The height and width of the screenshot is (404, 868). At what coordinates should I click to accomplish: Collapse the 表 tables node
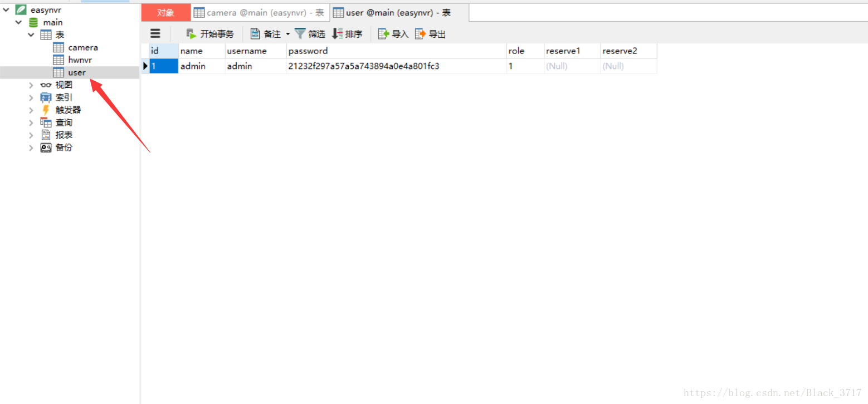tap(31, 35)
